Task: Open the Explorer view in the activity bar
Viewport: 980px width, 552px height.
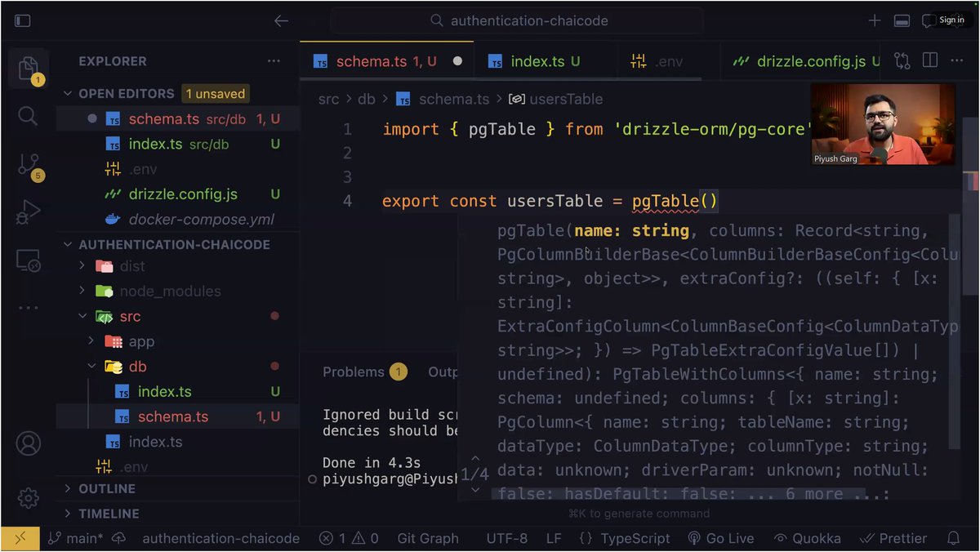Action: tap(28, 67)
